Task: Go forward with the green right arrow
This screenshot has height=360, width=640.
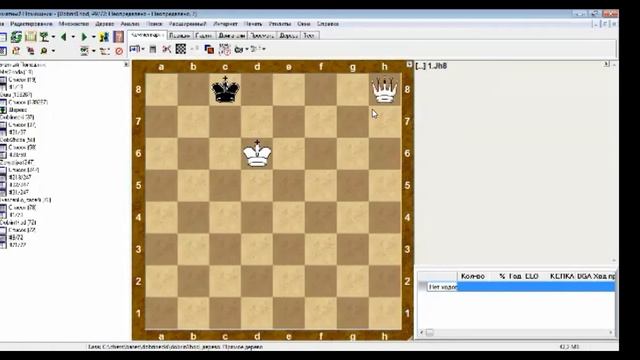Action: click(84, 37)
